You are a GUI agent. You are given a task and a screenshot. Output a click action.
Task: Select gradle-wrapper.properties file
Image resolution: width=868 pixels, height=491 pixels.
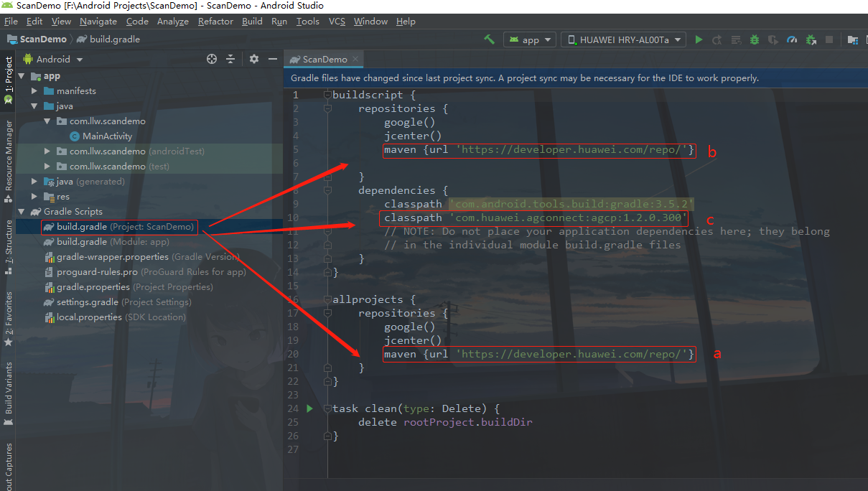[142, 257]
